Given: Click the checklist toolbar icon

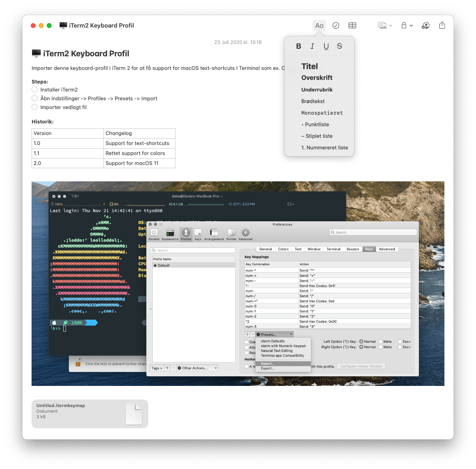Looking at the screenshot, I should (x=336, y=26).
